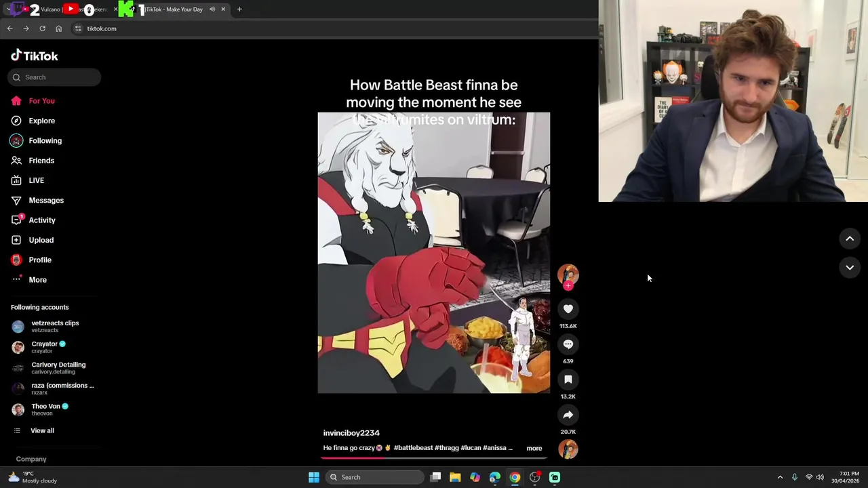Mute the TikTok tab audio icon
This screenshot has height=488, width=868.
pos(212,9)
